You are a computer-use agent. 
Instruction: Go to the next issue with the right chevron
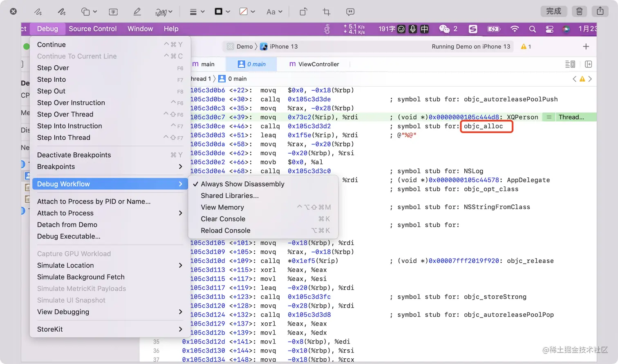click(x=590, y=79)
